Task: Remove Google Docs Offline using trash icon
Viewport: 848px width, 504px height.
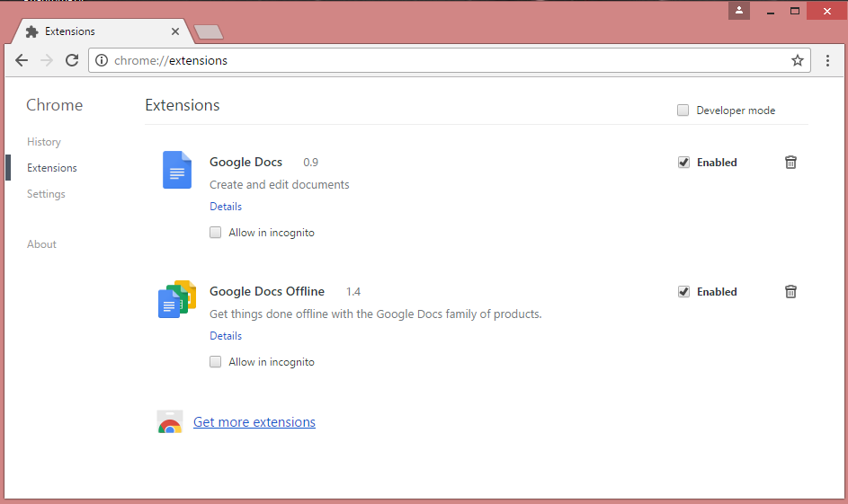Action: (790, 292)
